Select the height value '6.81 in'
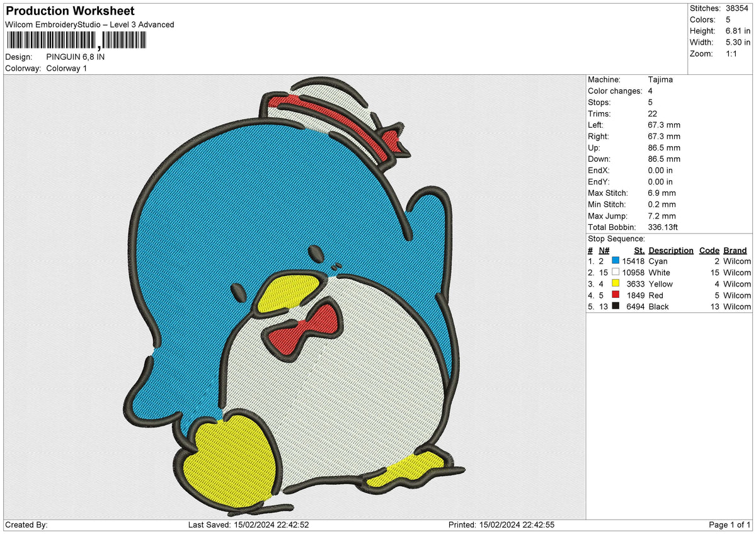 tap(738, 31)
